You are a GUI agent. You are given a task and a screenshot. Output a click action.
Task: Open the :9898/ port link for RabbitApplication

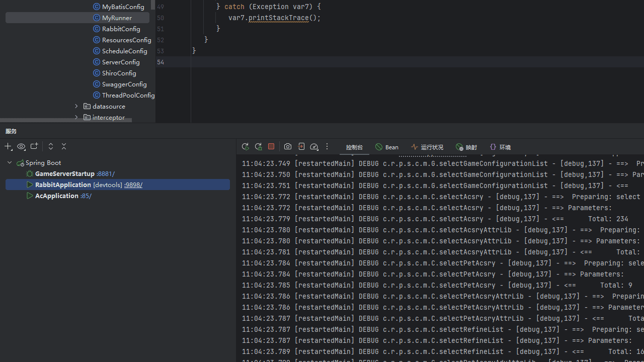pyautogui.click(x=133, y=185)
